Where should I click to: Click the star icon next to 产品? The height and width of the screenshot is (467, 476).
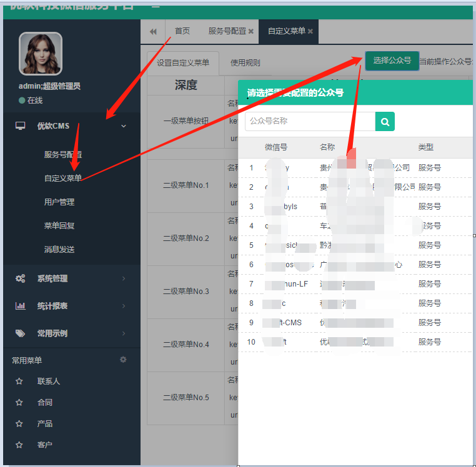tap(19, 423)
